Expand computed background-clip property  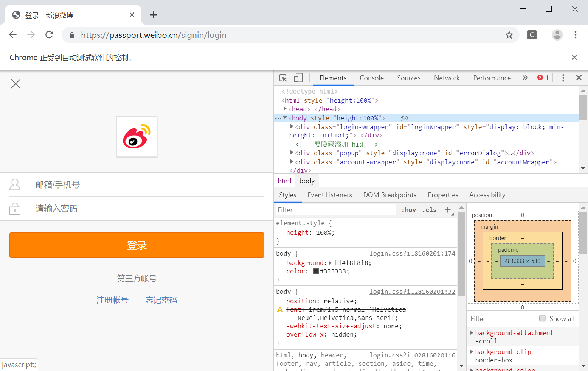[472, 352]
